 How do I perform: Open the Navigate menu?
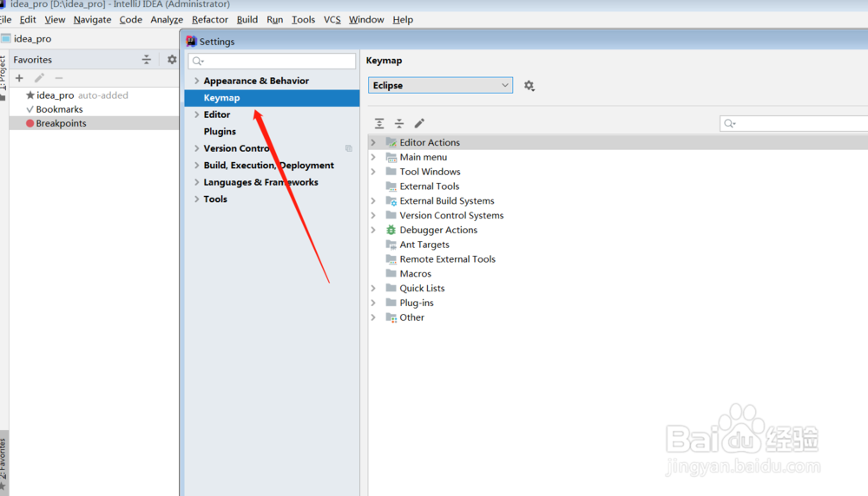click(93, 19)
